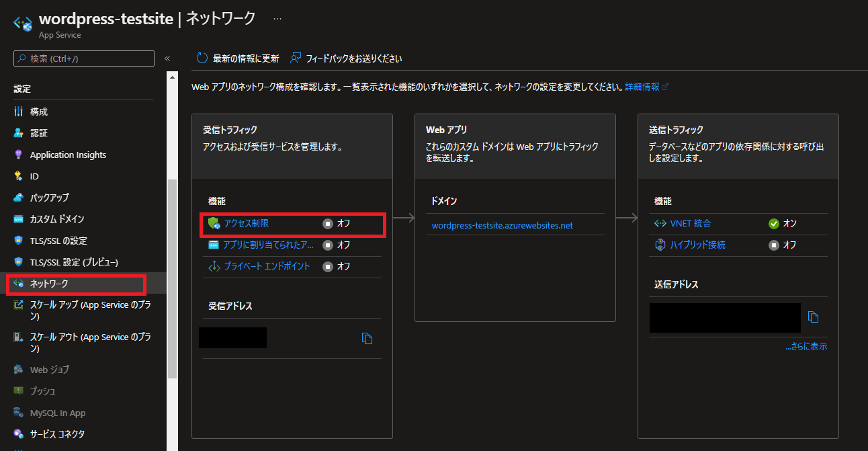
Task: Click the アクセス制限 shield icon
Action: pos(214,223)
